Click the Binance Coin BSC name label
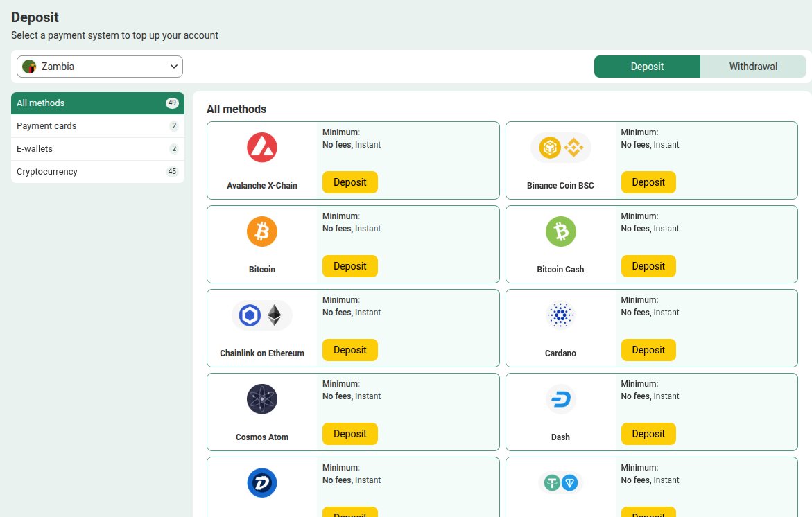 point(560,185)
